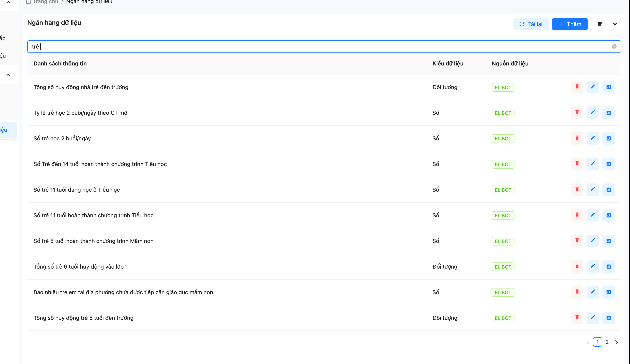This screenshot has width=630, height=364.
Task: Edit 'Tổng số trẻ 6 tuổi huy động vào lớp 1'
Action: pyautogui.click(x=592, y=266)
